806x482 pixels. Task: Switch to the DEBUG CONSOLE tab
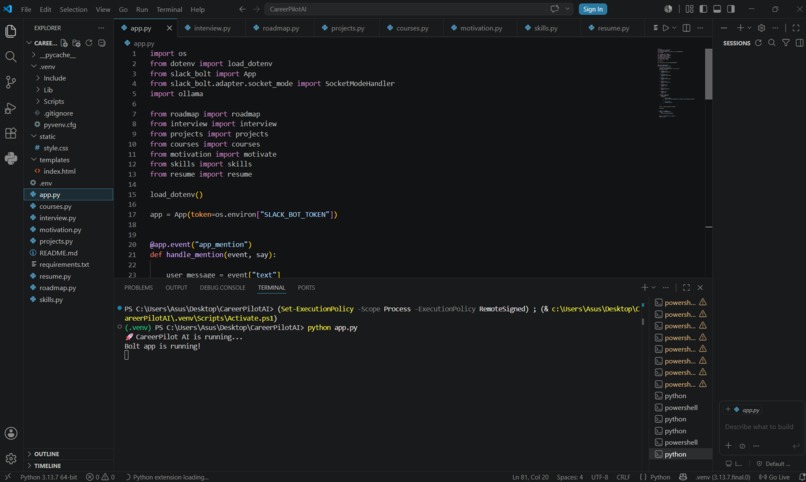coord(222,288)
